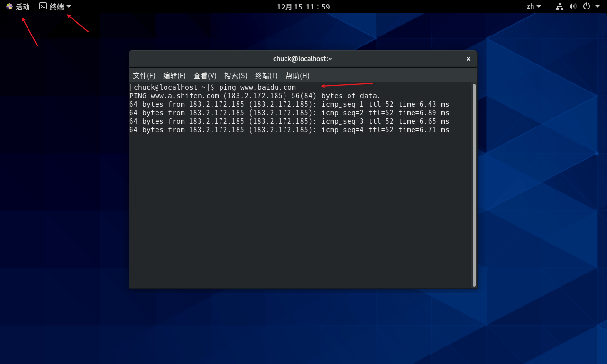Screen dimensions: 607x364
Task: Open the 文件(F) menu
Action: click(144, 76)
